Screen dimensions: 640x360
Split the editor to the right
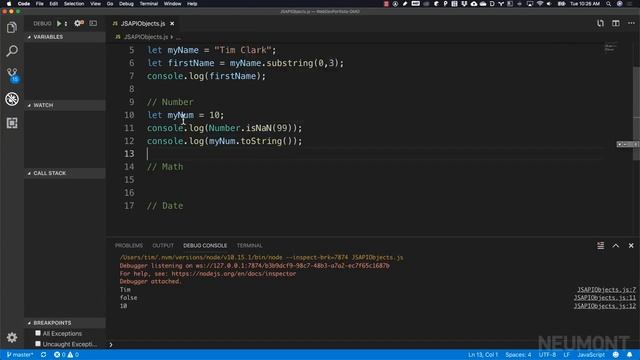click(x=616, y=23)
